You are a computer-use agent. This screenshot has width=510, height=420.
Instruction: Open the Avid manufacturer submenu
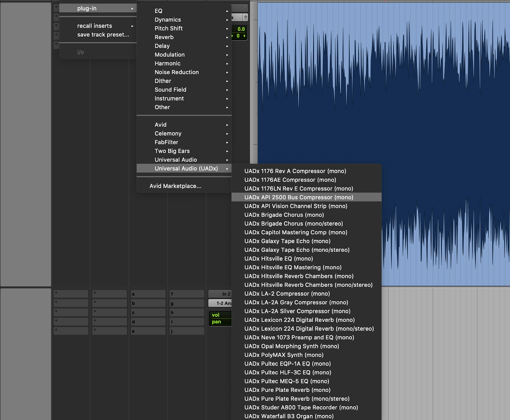(x=184, y=125)
